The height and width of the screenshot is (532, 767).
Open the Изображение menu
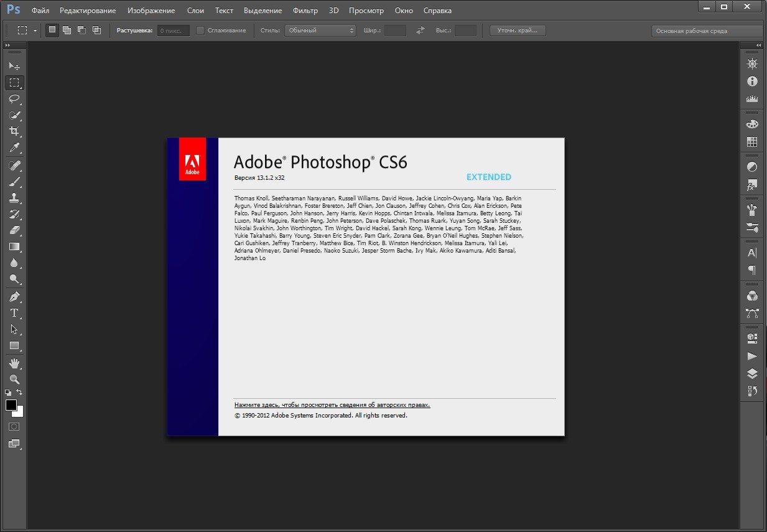(151, 11)
